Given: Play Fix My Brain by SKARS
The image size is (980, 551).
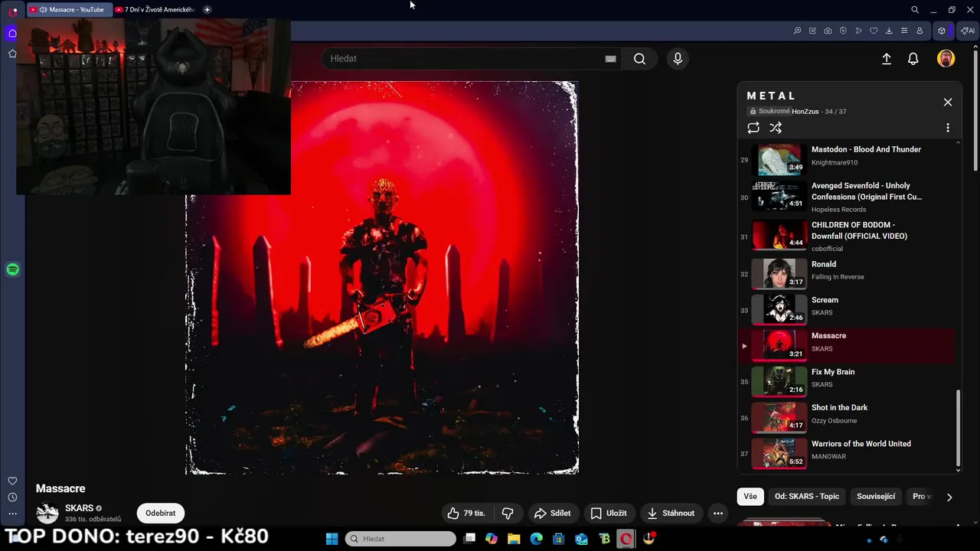Looking at the screenshot, I should [847, 381].
